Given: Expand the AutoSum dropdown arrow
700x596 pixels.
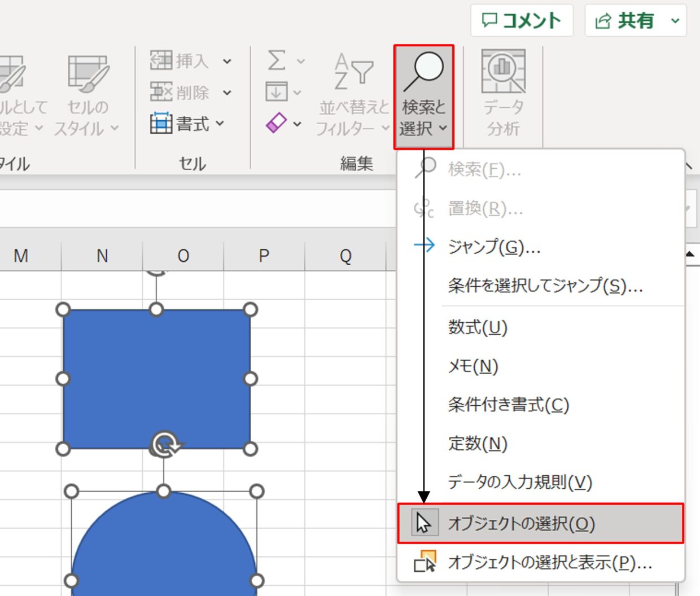Looking at the screenshot, I should pyautogui.click(x=300, y=60).
